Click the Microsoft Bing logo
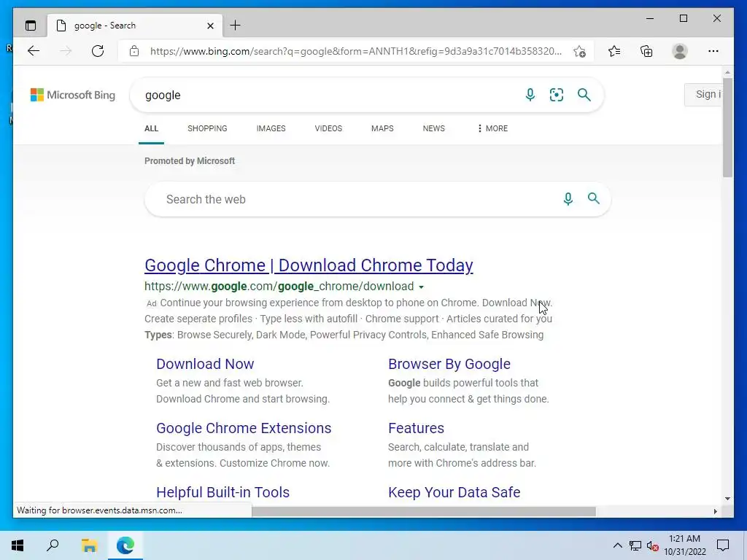 [73, 95]
